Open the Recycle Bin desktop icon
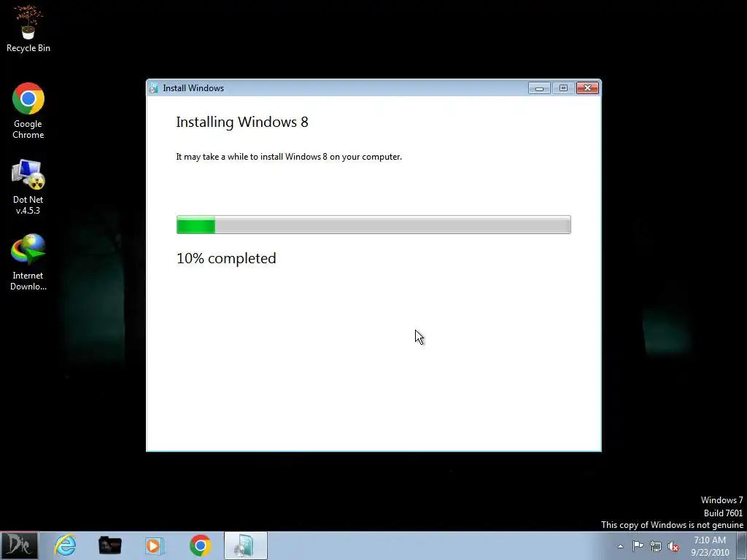The width and height of the screenshot is (747, 560). point(28,29)
